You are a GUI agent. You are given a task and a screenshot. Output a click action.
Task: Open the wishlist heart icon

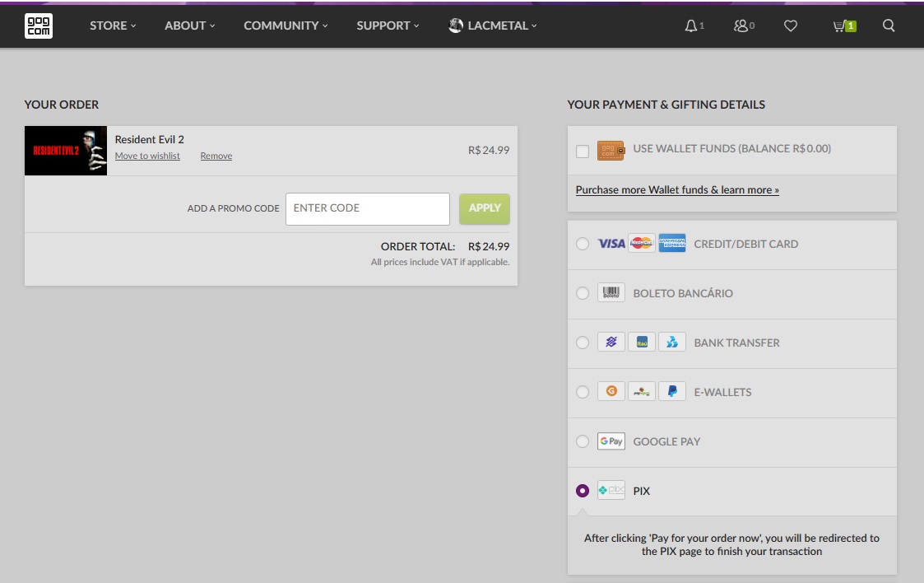[x=790, y=26]
